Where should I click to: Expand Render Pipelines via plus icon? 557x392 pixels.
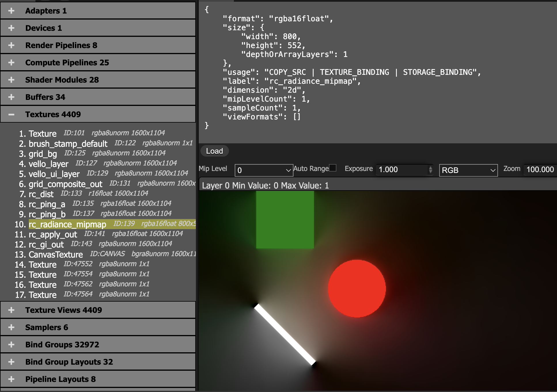point(11,45)
